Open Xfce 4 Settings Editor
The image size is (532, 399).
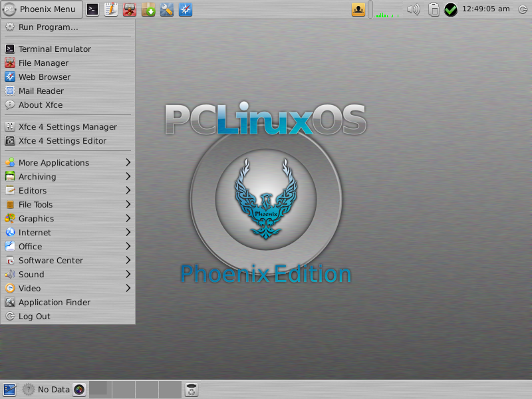click(68, 141)
